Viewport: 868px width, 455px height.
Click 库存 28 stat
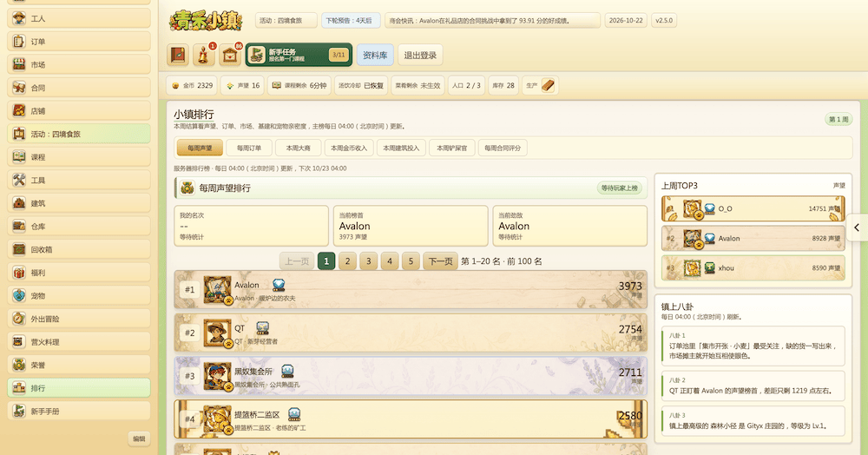click(503, 85)
